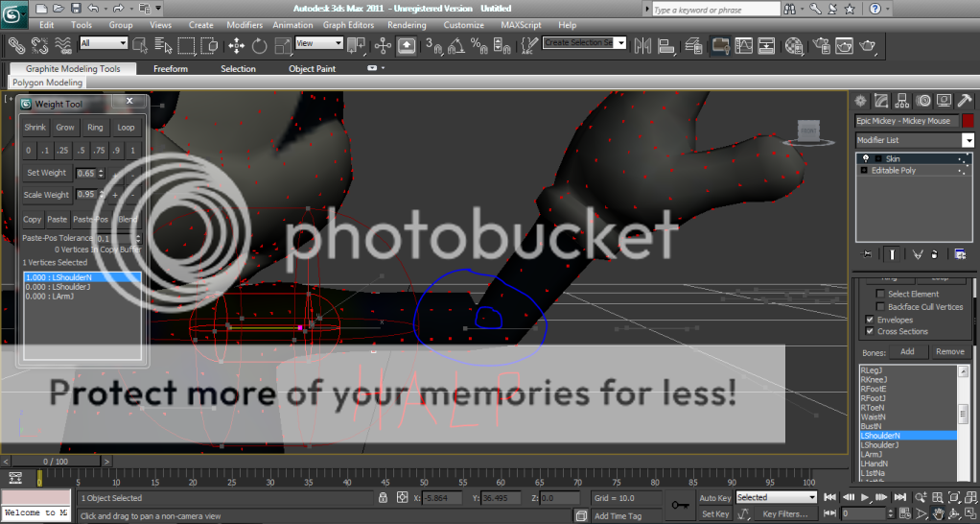Open the selection filter 'All' dropdown
Screen dimensions: 980x524
coord(104,43)
